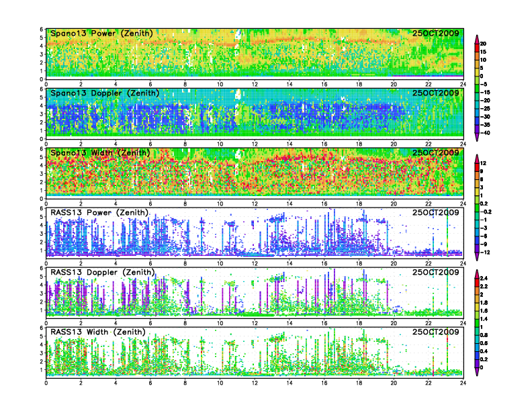This screenshot has height=411, width=532.
Task: Click the top arrow of the 20 to -40 color bar
Action: coord(477,39)
